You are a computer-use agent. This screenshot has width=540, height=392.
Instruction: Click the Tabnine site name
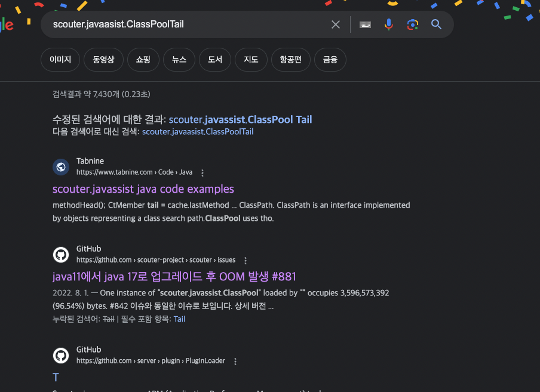coord(90,161)
